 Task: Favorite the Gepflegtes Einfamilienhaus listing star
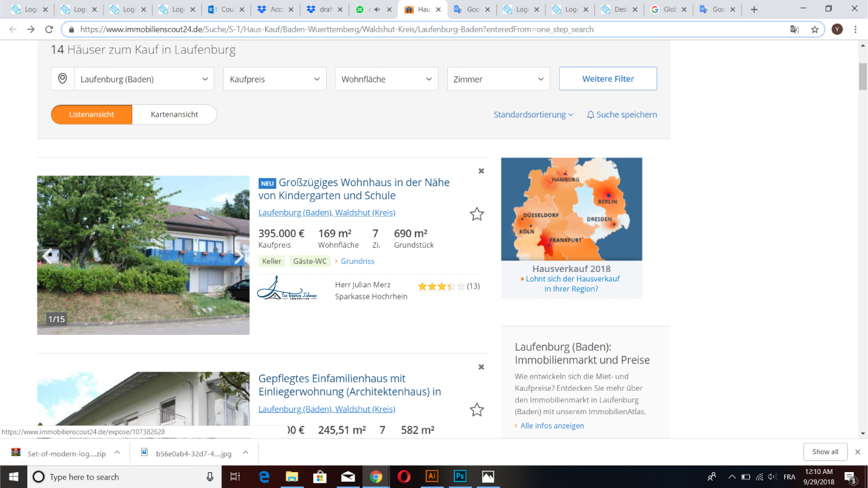tap(477, 410)
